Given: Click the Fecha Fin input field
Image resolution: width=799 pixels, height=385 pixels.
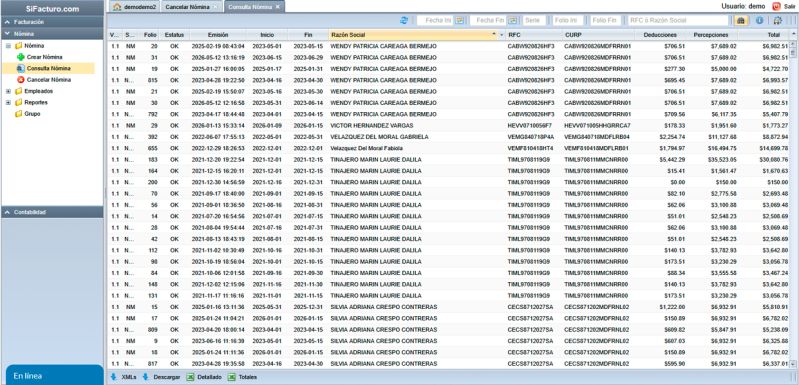Looking at the screenshot, I should tap(488, 20).
